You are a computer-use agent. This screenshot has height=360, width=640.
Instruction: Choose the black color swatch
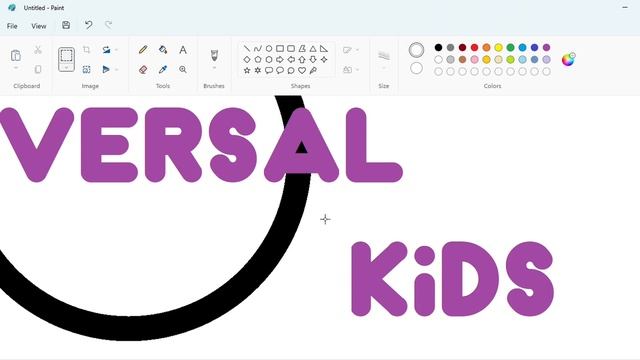pos(438,47)
